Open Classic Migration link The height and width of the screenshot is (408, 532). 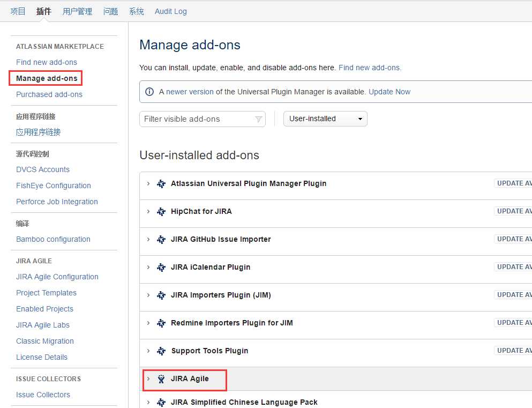point(45,341)
